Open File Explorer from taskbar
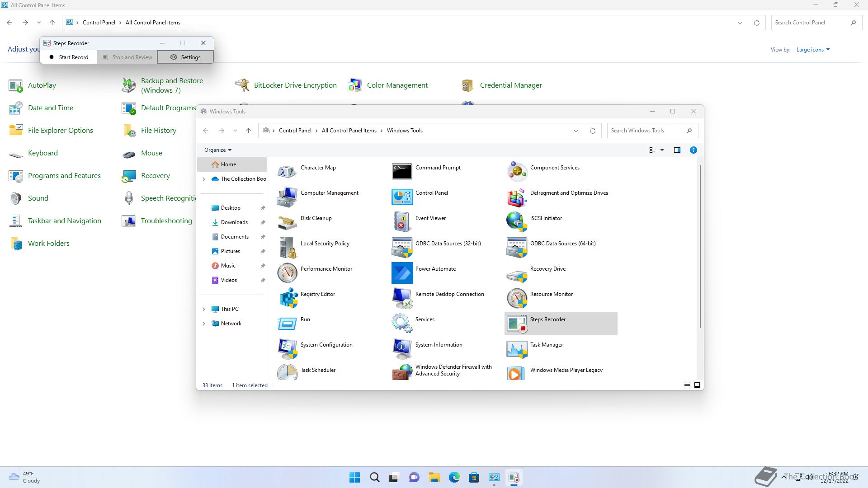The image size is (868, 488). point(434,477)
